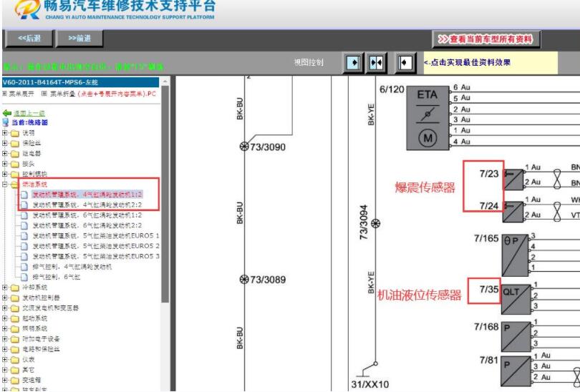Open 发动机管理系统,5气缸柴油发动机EURO5 1
This screenshot has height=392, width=580.
[x=96, y=236]
